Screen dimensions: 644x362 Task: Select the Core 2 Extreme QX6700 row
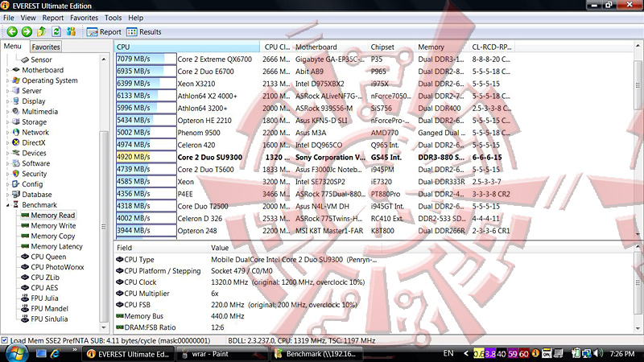pyautogui.click(x=314, y=59)
